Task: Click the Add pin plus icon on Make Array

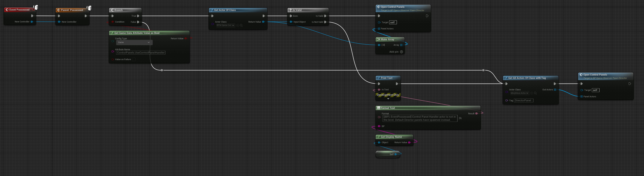Action: coord(402,52)
